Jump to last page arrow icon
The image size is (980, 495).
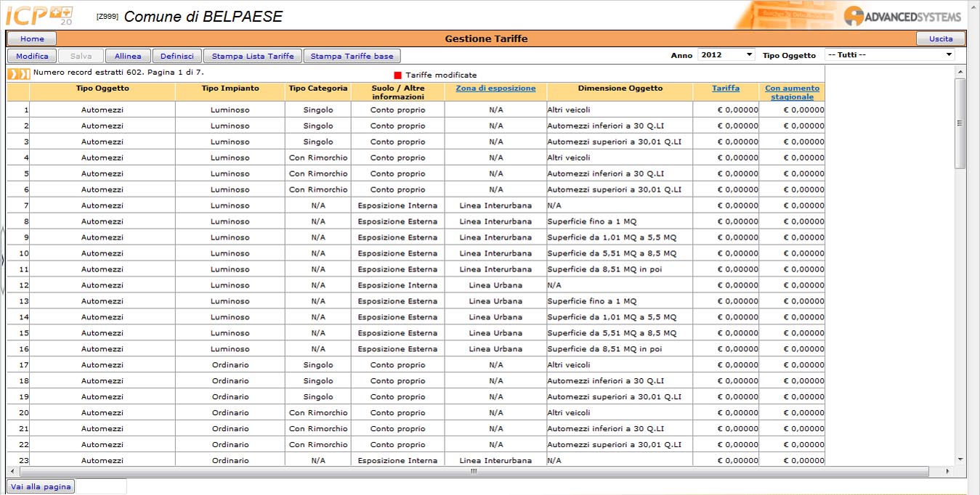click(x=25, y=73)
